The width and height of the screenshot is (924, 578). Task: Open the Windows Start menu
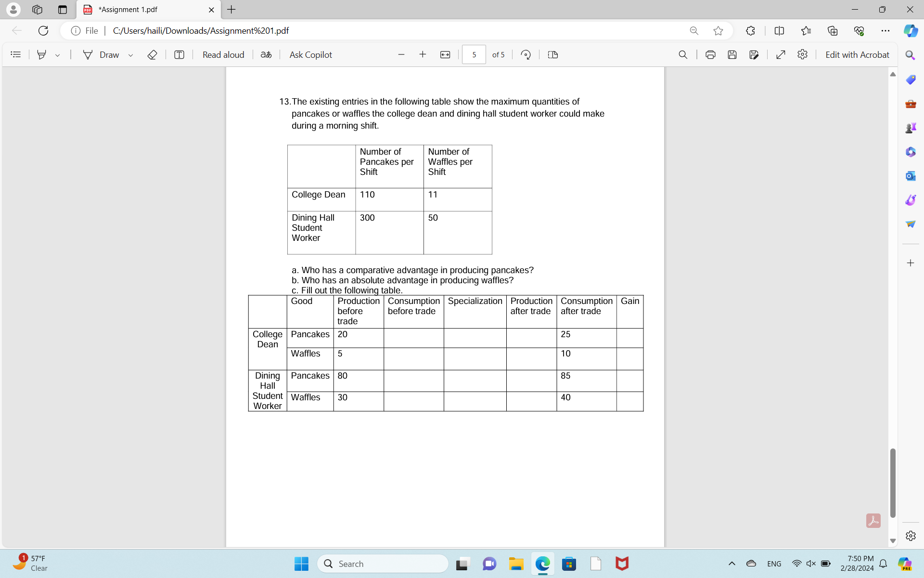click(x=301, y=564)
